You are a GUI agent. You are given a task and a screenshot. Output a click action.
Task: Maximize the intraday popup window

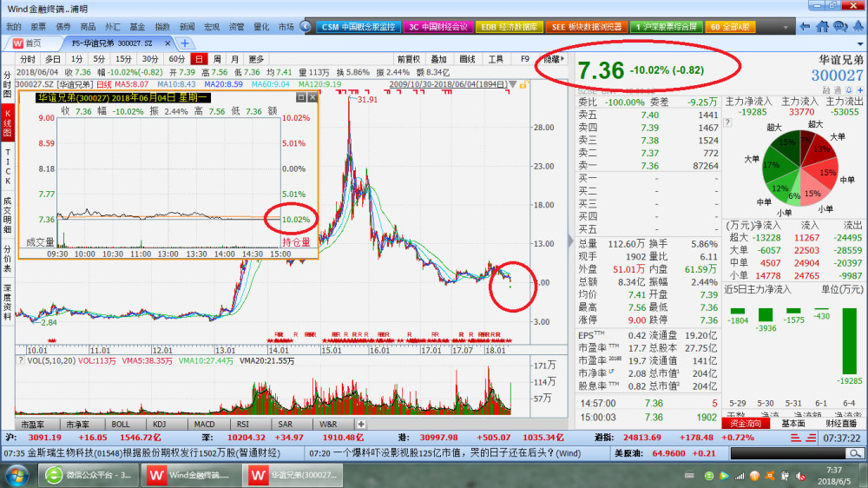pyautogui.click(x=301, y=97)
